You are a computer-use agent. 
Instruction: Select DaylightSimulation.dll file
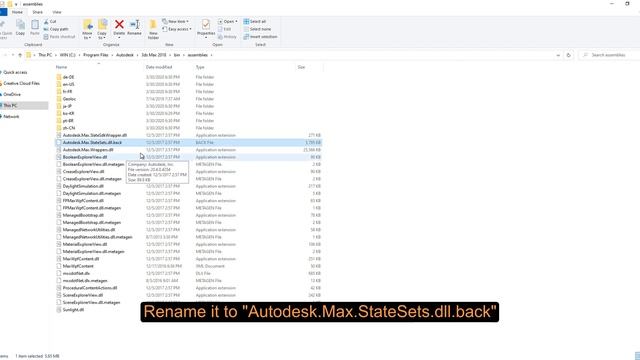[83, 186]
